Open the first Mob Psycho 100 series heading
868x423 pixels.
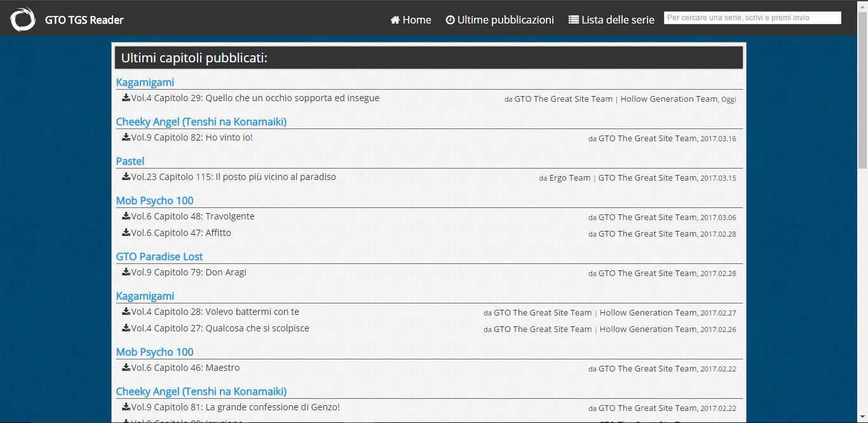click(154, 200)
